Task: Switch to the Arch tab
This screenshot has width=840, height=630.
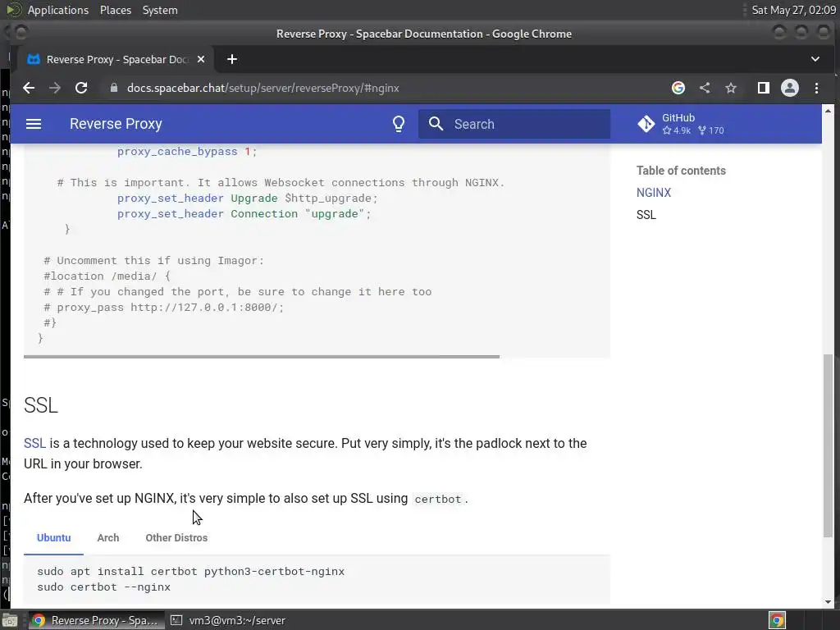Action: click(108, 538)
